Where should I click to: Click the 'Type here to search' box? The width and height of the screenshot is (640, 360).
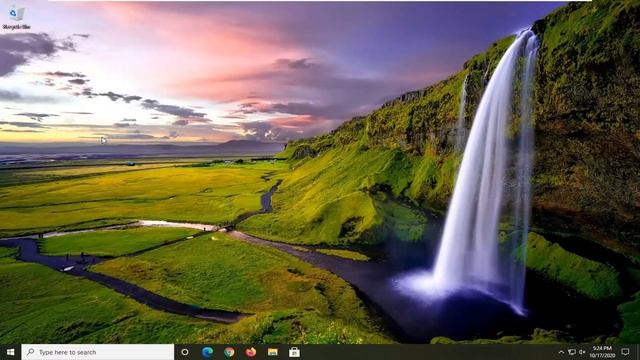point(98,352)
